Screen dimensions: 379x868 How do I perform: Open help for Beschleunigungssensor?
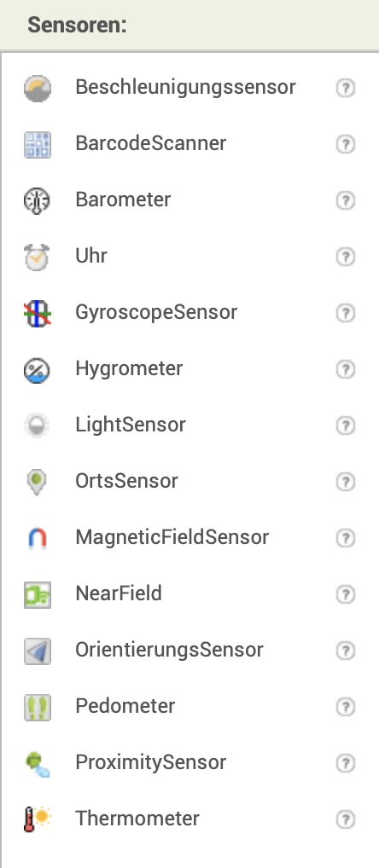pyautogui.click(x=346, y=88)
